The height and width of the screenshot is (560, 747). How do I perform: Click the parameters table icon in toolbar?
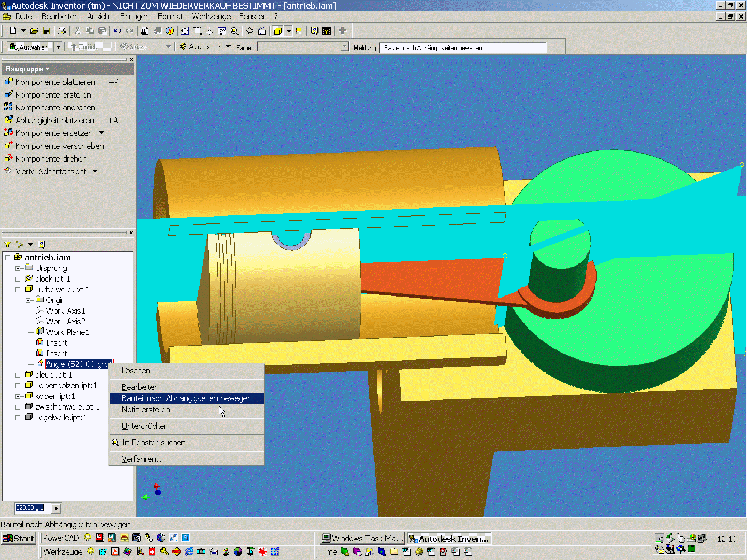click(145, 31)
